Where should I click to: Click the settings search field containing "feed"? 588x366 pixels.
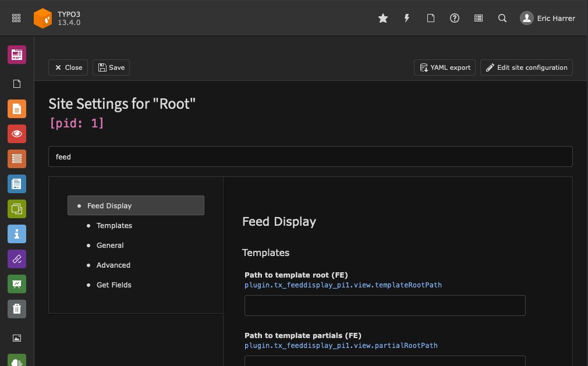click(x=310, y=157)
